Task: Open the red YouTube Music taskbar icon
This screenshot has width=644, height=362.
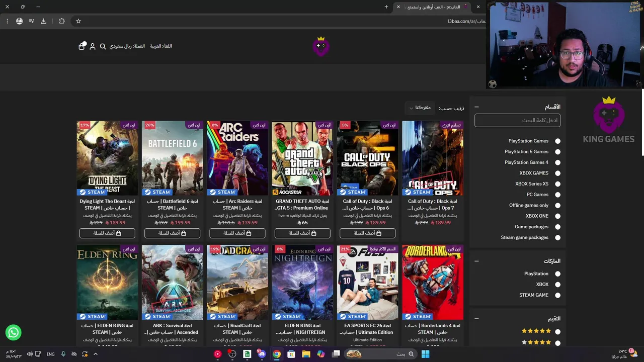Action: click(x=217, y=354)
